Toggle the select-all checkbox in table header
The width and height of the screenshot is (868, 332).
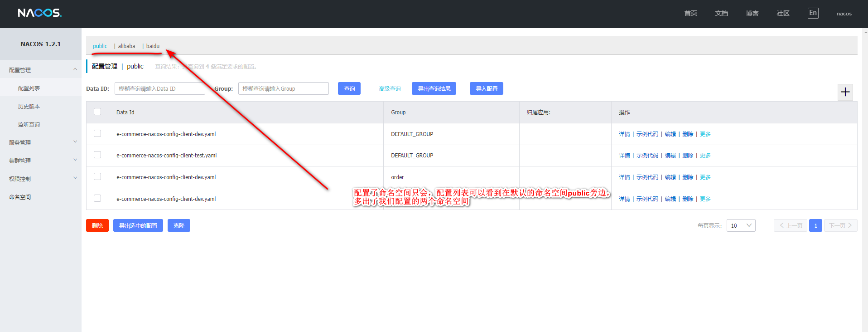click(x=97, y=112)
